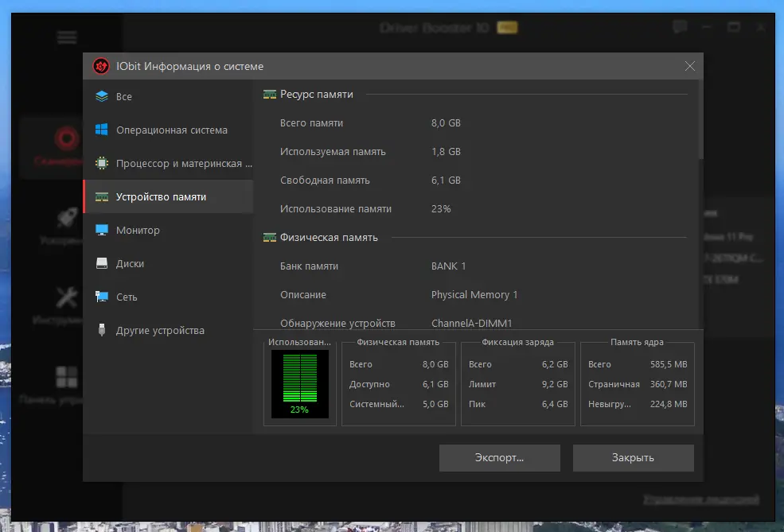Close the system information dialog
Viewport: 784px width, 532px height.
(689, 66)
